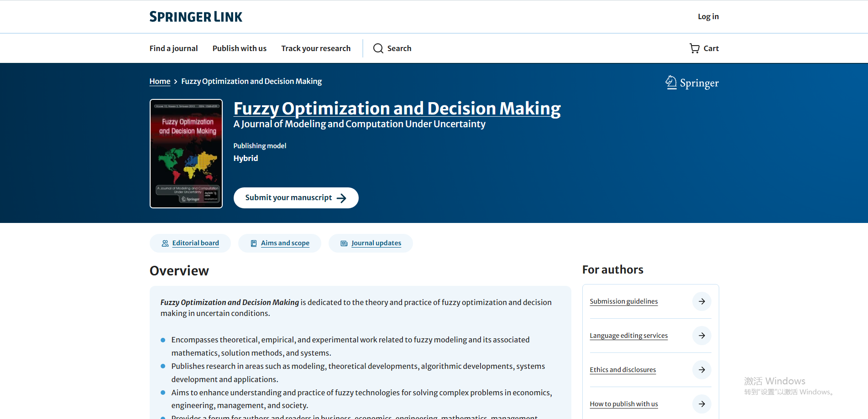868x419 pixels.
Task: Open How to publish with us link
Action: pyautogui.click(x=624, y=404)
